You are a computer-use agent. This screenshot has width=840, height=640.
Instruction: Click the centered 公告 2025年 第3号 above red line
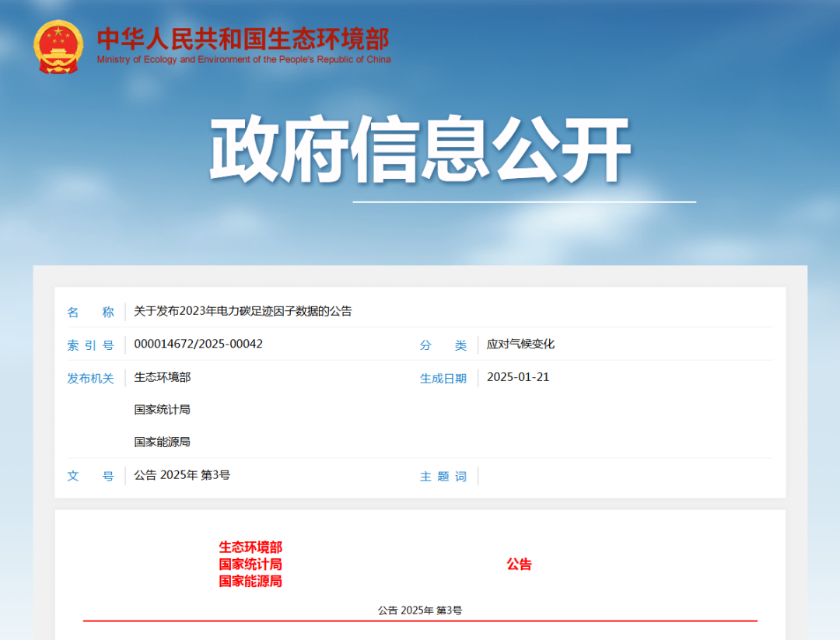click(420, 610)
